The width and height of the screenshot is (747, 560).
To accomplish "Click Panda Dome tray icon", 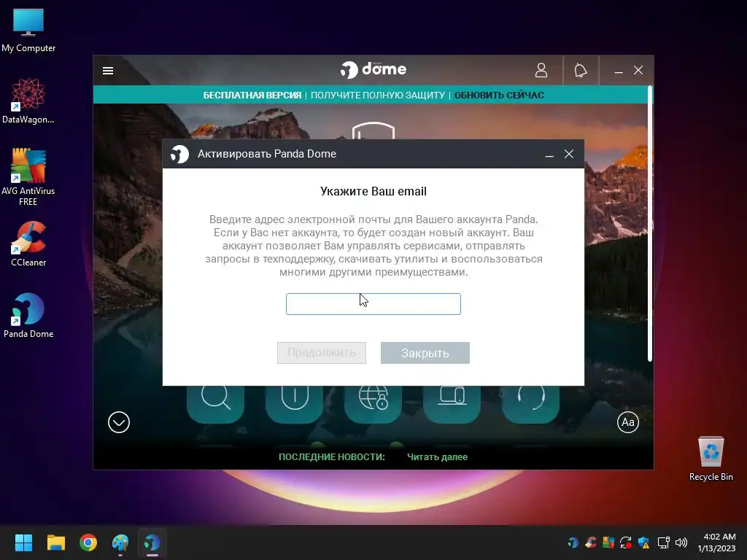I will point(573,542).
